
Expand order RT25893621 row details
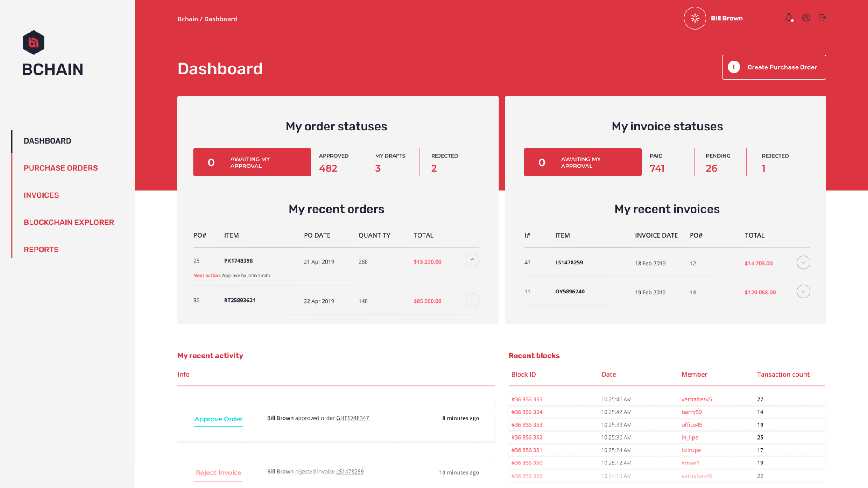click(x=472, y=300)
